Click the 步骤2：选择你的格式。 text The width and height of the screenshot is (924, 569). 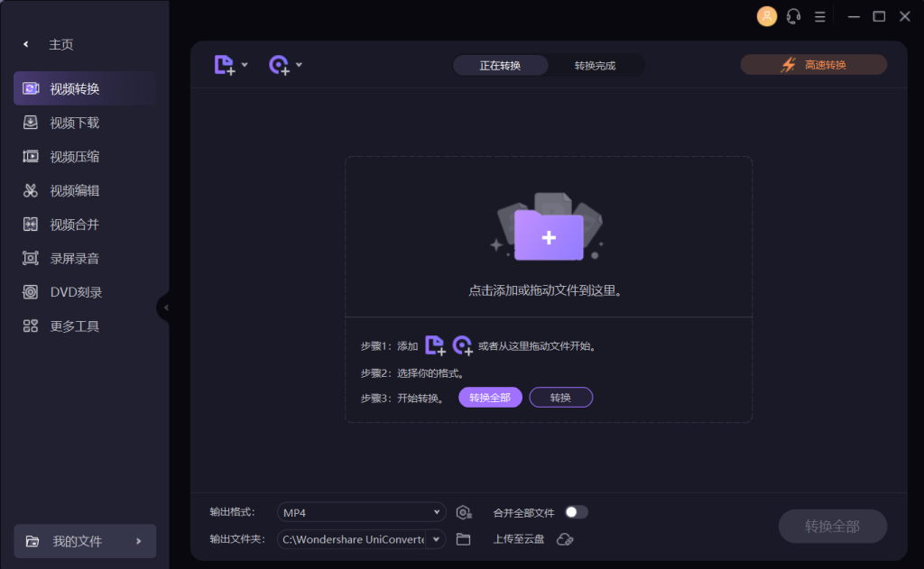(x=413, y=373)
